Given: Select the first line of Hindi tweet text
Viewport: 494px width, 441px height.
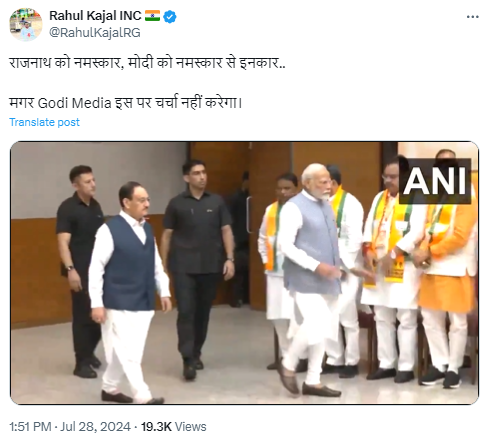Looking at the screenshot, I should coord(147,63).
